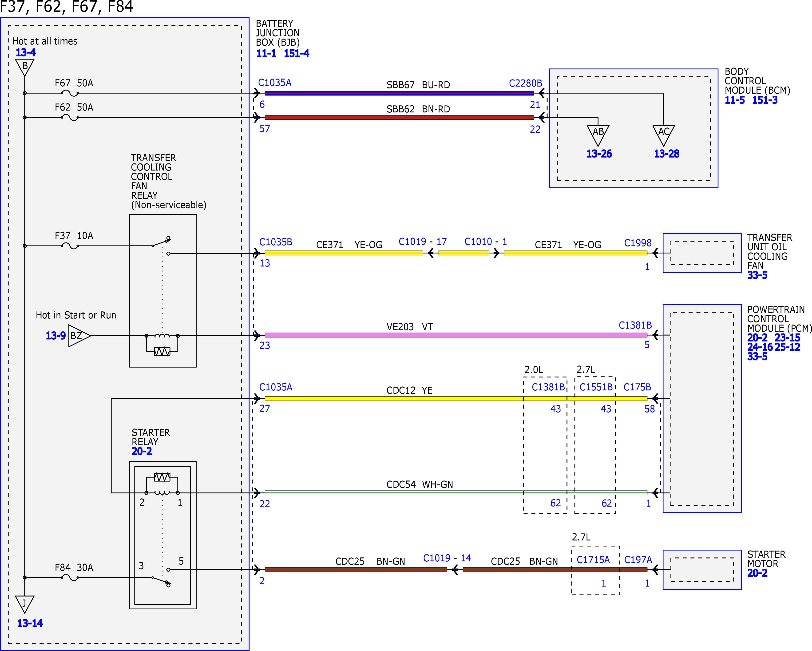Open PCM page link 24-16
This screenshot has height=651, width=812.
point(760,347)
